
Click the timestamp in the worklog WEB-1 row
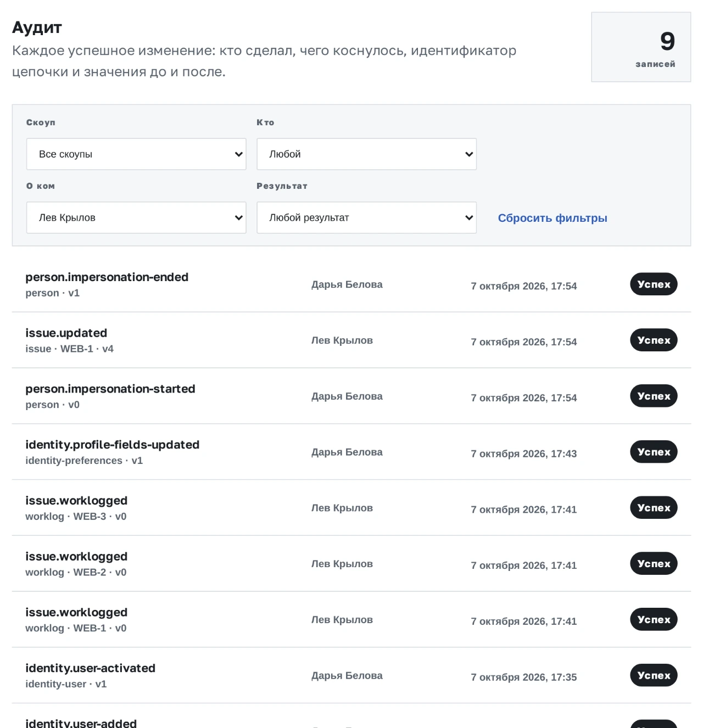[x=524, y=621]
